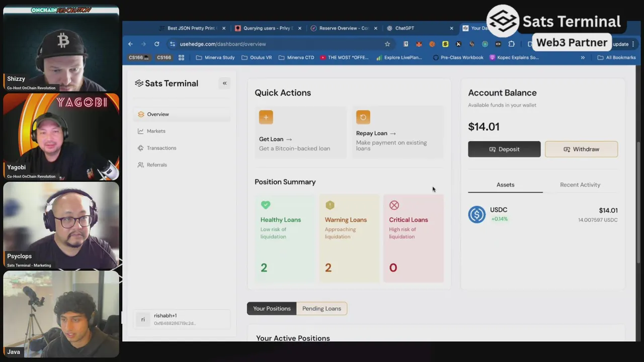Click the 14.007597 USDC amount
The width and height of the screenshot is (644, 362).
pos(598,220)
